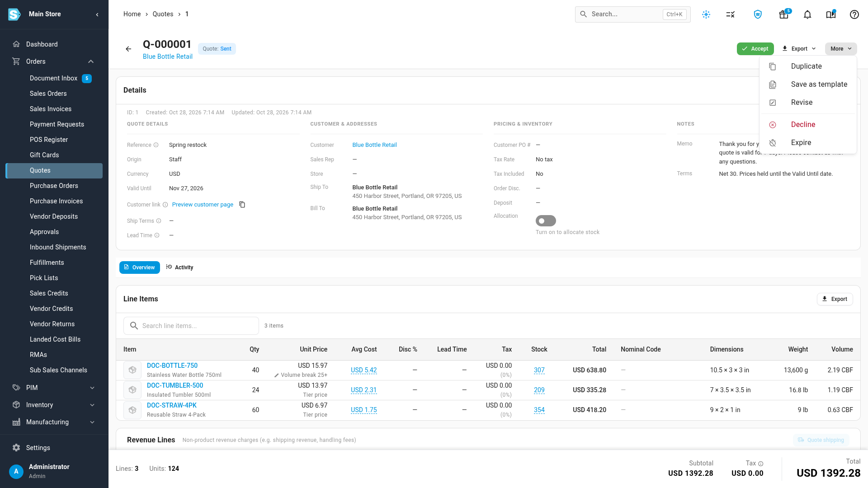868x488 pixels.
Task: Click the global Search box
Action: pos(632,14)
